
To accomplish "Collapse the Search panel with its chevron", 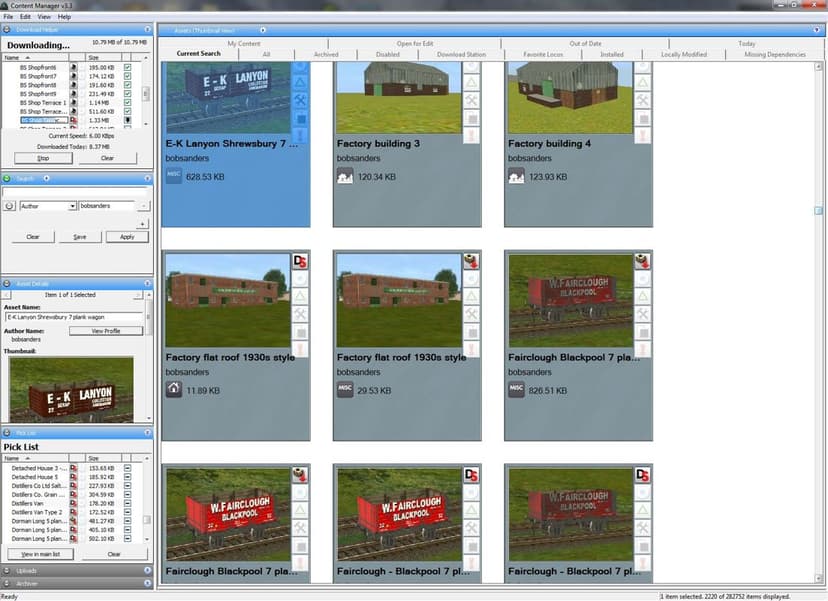I will pyautogui.click(x=148, y=179).
